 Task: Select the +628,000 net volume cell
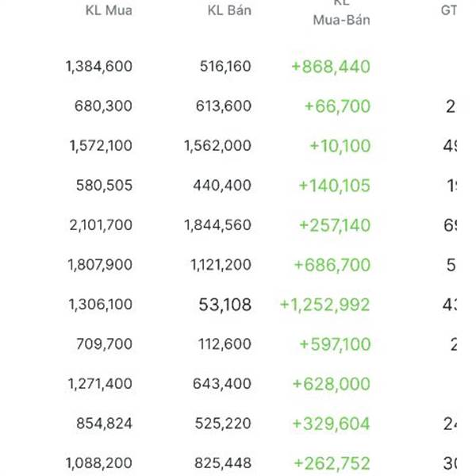point(331,384)
